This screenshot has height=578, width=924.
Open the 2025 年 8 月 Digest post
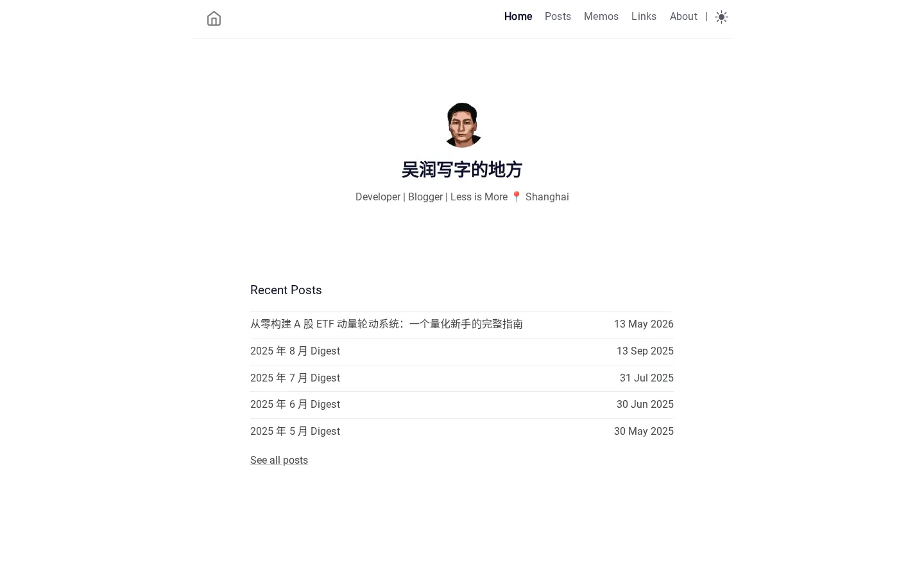(x=295, y=351)
